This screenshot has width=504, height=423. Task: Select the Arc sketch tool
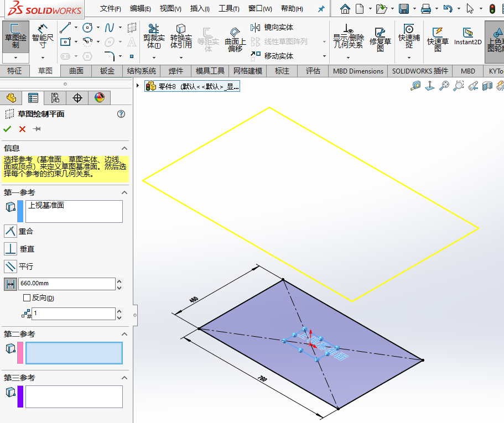click(87, 42)
